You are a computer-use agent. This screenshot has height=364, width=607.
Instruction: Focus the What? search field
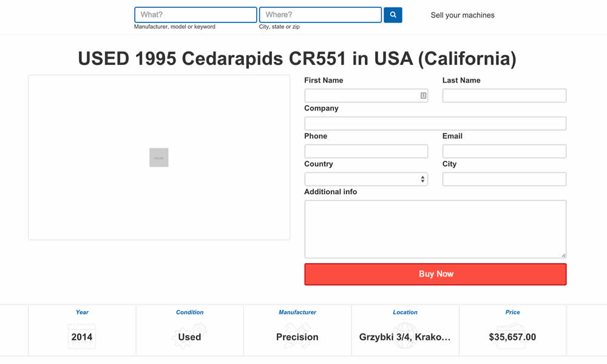(195, 15)
